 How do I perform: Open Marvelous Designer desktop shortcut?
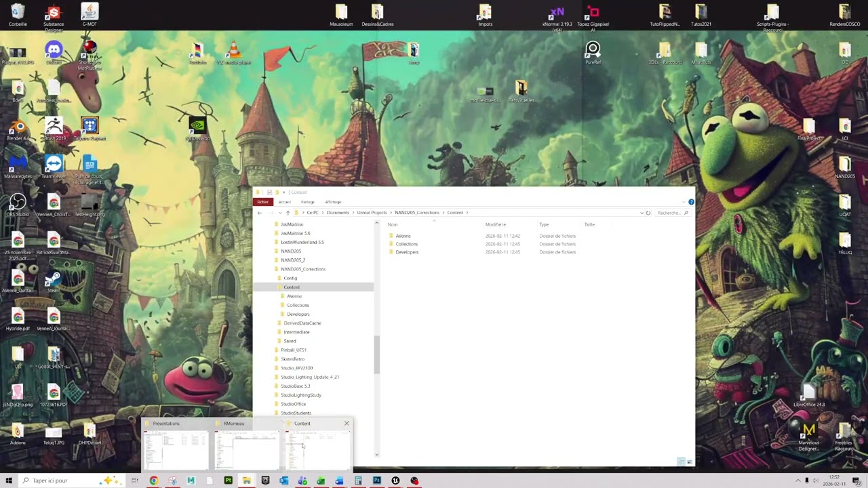click(x=808, y=436)
